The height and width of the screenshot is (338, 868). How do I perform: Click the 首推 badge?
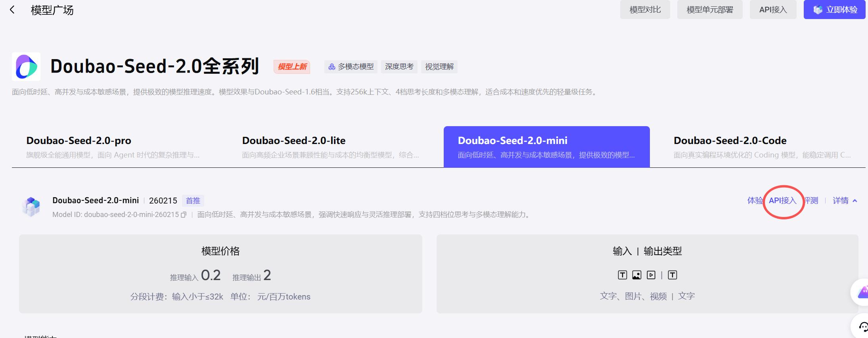point(193,201)
